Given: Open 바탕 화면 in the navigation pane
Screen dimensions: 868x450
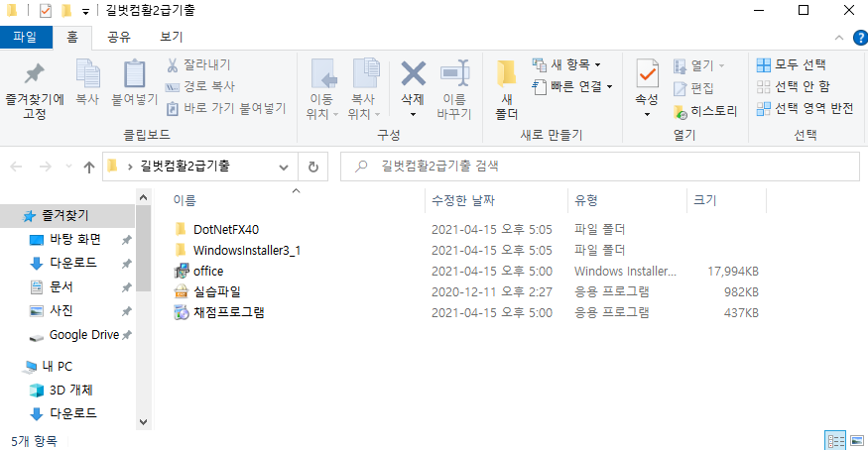Looking at the screenshot, I should [75, 240].
